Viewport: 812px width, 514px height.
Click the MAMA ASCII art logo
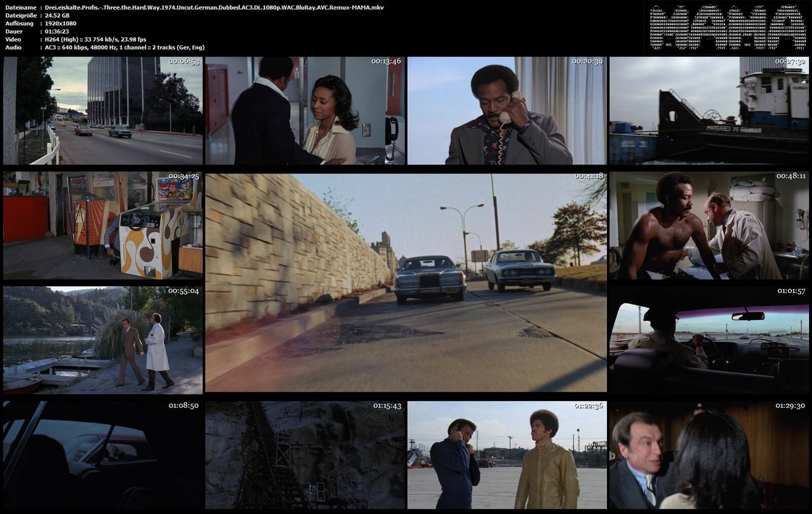click(727, 28)
